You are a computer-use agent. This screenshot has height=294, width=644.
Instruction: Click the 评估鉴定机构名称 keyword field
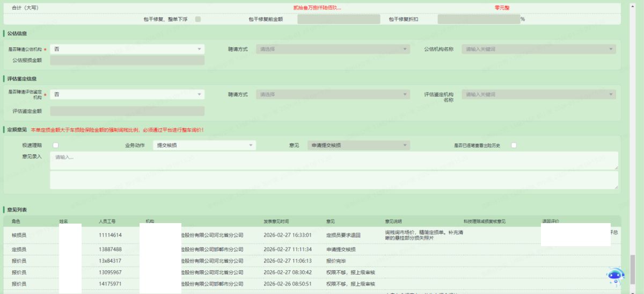click(x=538, y=95)
